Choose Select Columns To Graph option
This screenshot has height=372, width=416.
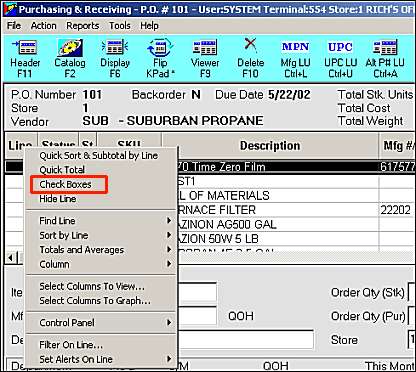point(100,301)
